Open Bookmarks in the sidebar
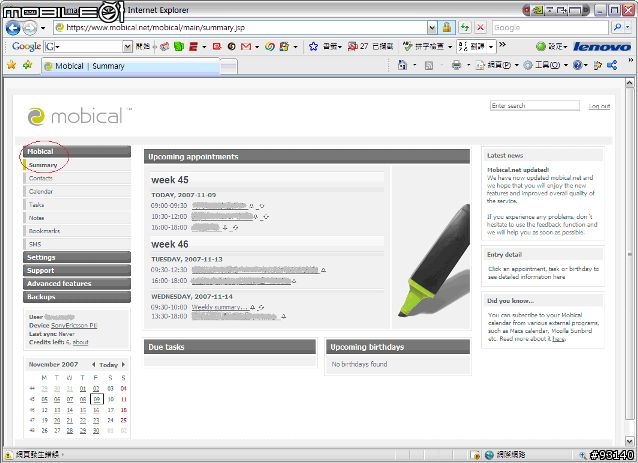The image size is (638, 463). (x=77, y=231)
